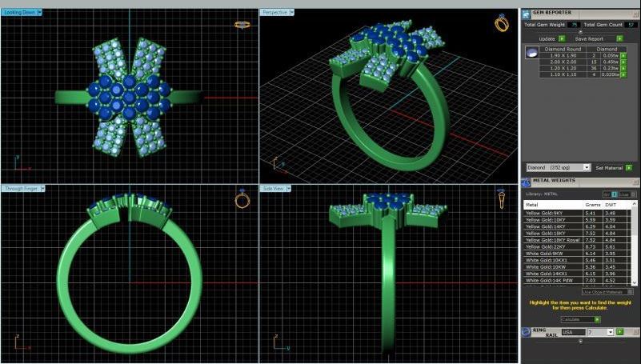Click the Ring Rail panel icon
This screenshot has height=364, width=641.
click(x=526, y=331)
